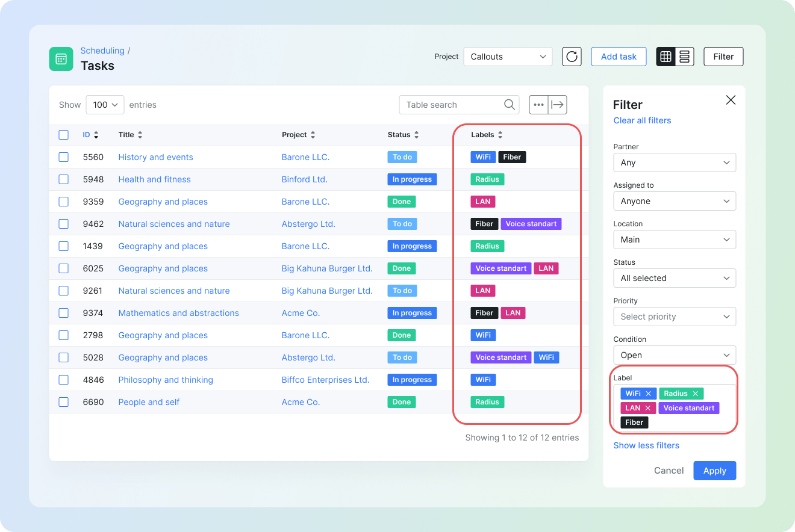
Task: Switch to stacked list view icon
Action: pos(684,57)
